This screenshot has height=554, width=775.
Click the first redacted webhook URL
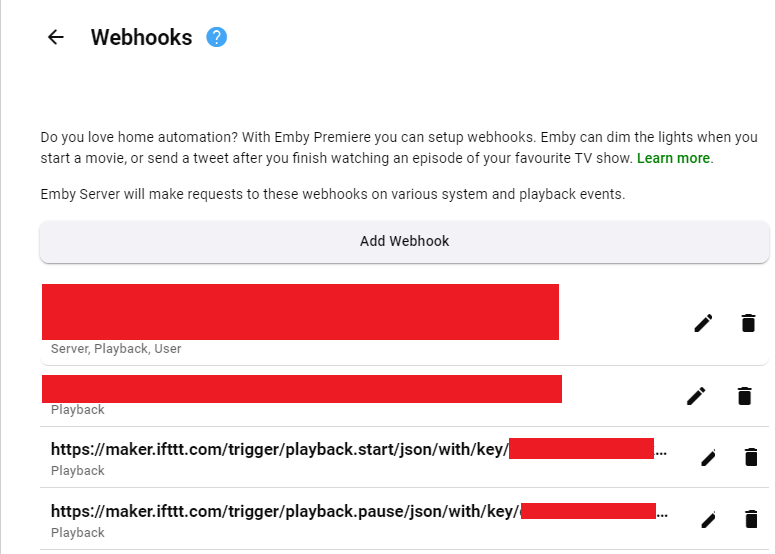click(x=300, y=312)
